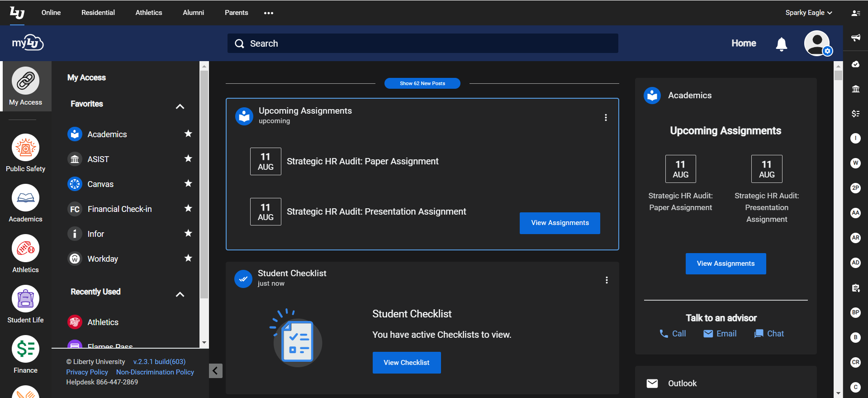
Task: Click the BP circle icon in right rail
Action: point(855,312)
